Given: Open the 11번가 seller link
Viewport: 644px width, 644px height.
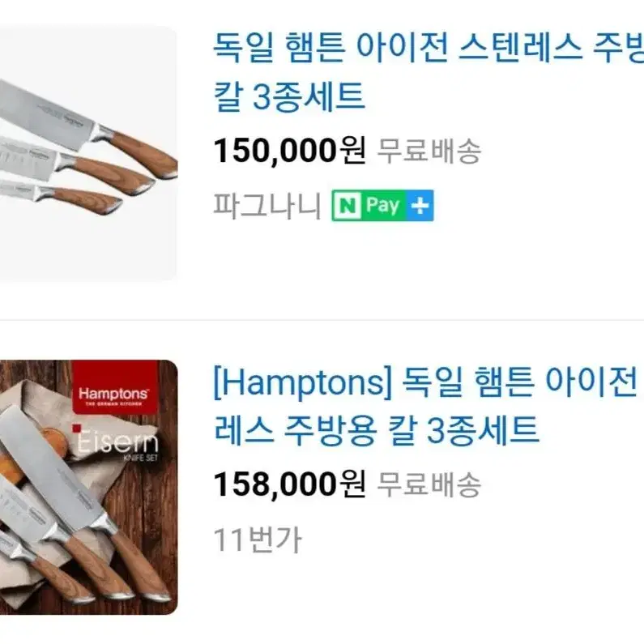Looking at the screenshot, I should click(258, 540).
